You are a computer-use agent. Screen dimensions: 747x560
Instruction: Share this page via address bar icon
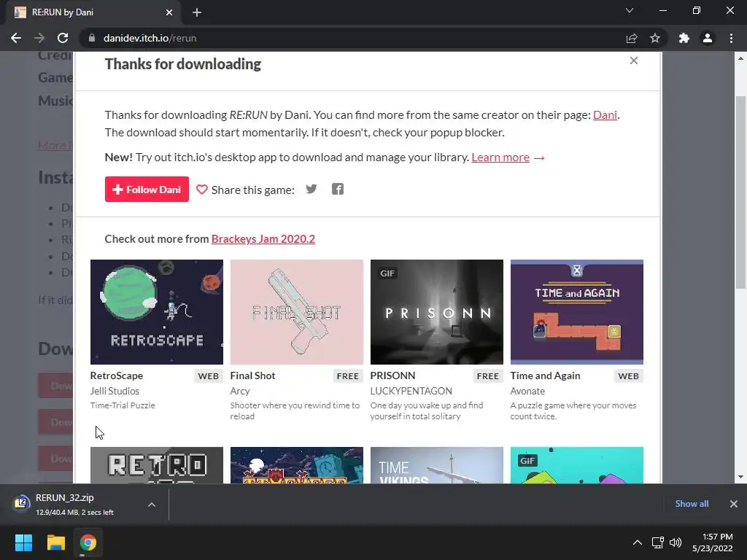(x=632, y=38)
